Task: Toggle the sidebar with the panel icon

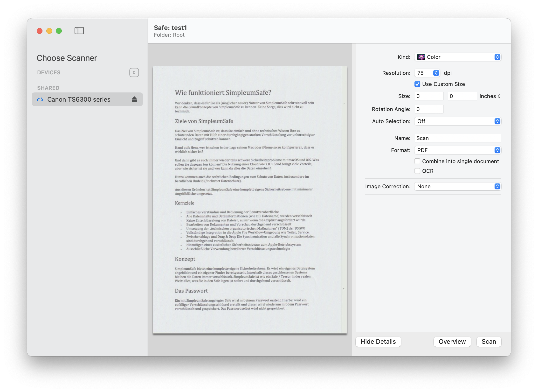Action: (x=79, y=31)
